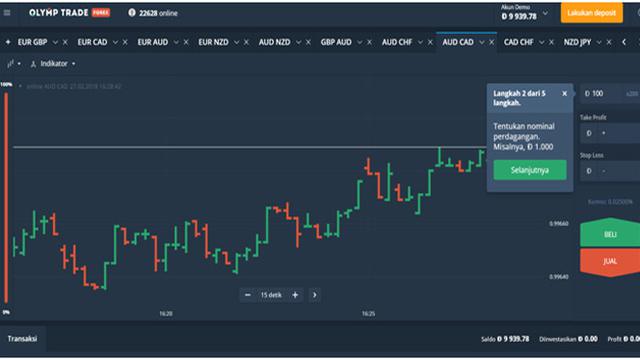Viewport: 640px width, 360px height.
Task: Switch to the AUD NZD tab
Action: (x=275, y=42)
